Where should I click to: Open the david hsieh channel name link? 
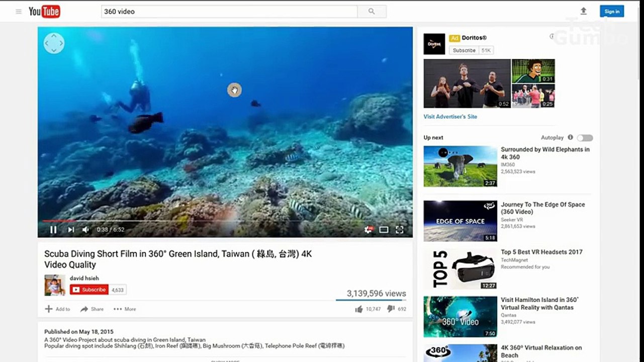[84, 278]
